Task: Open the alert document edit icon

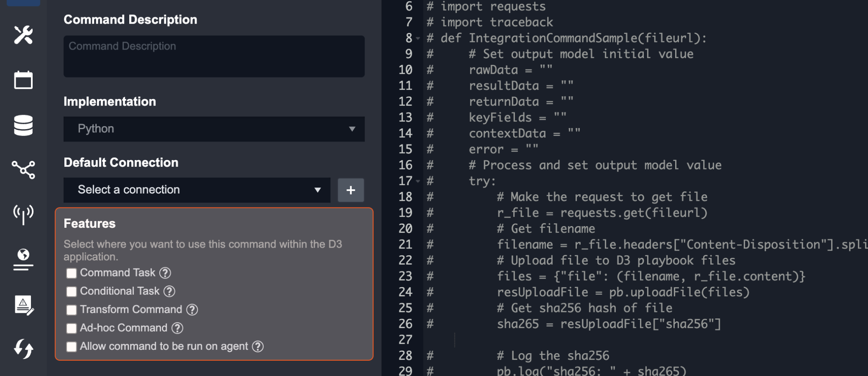Action: click(23, 305)
